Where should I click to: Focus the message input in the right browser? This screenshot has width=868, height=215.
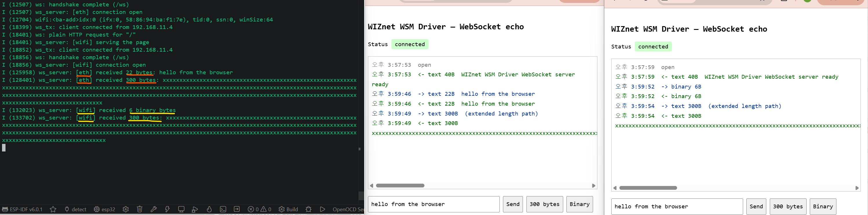tap(677, 207)
